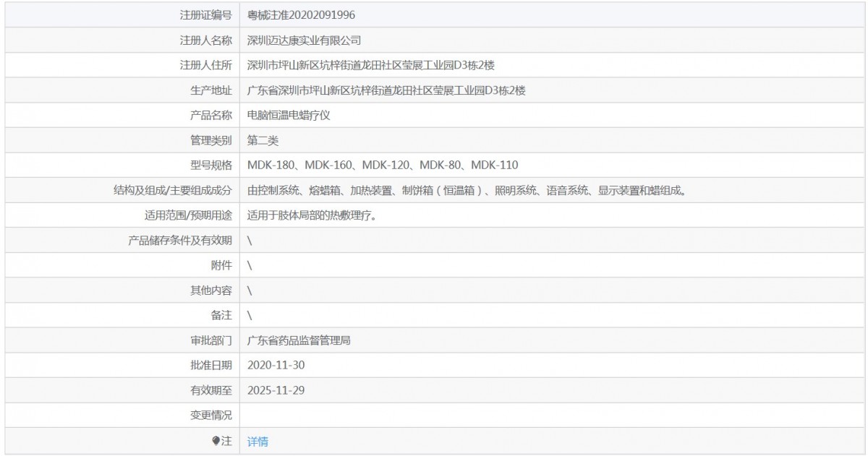Select approving department 广东省药品监督管理局
Image resolution: width=868 pixels, height=456 pixels.
(299, 340)
